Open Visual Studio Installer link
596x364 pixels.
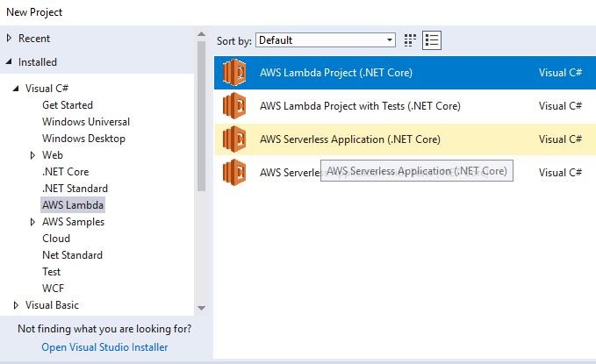pyautogui.click(x=104, y=347)
